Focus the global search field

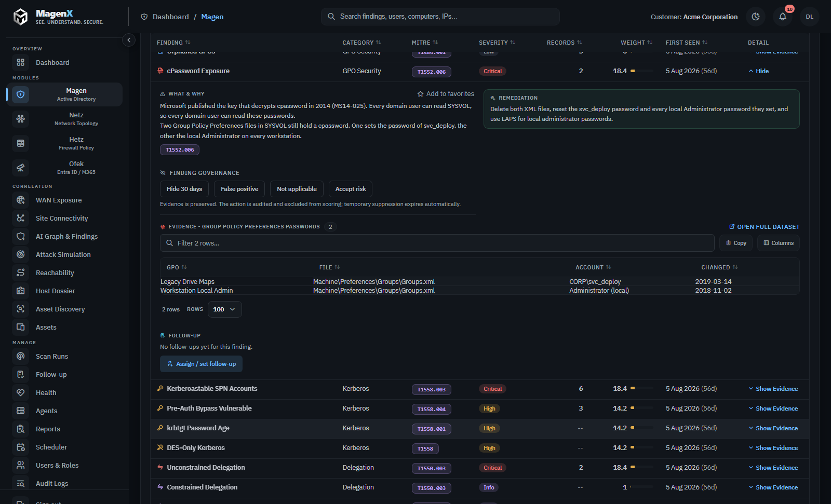440,17
